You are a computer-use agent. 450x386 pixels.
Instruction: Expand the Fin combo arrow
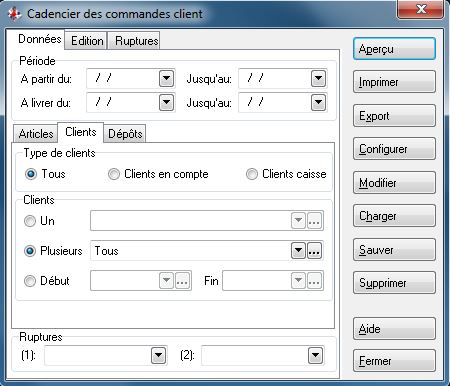point(298,281)
